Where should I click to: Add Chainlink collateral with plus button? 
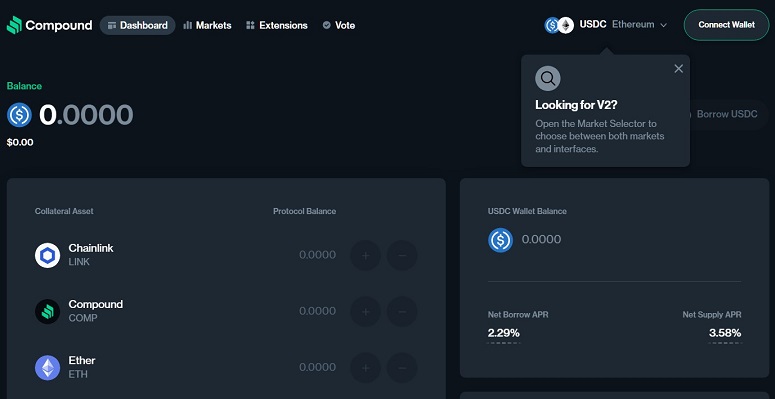coord(366,255)
